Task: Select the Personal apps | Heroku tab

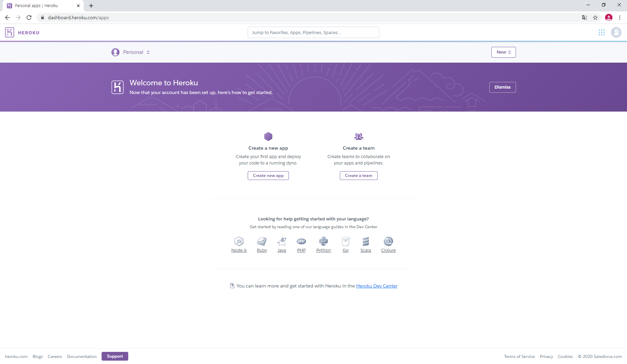Action: (x=43, y=6)
